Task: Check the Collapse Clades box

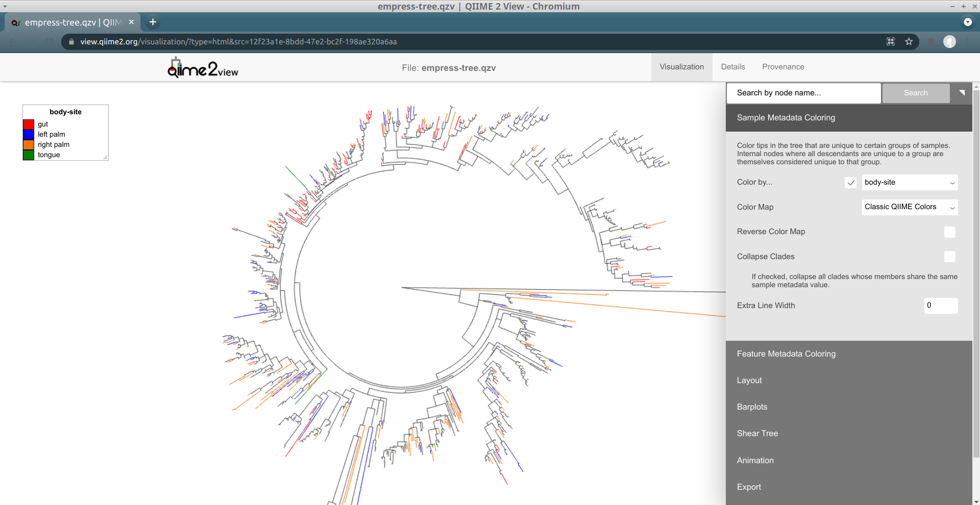Action: click(x=949, y=257)
